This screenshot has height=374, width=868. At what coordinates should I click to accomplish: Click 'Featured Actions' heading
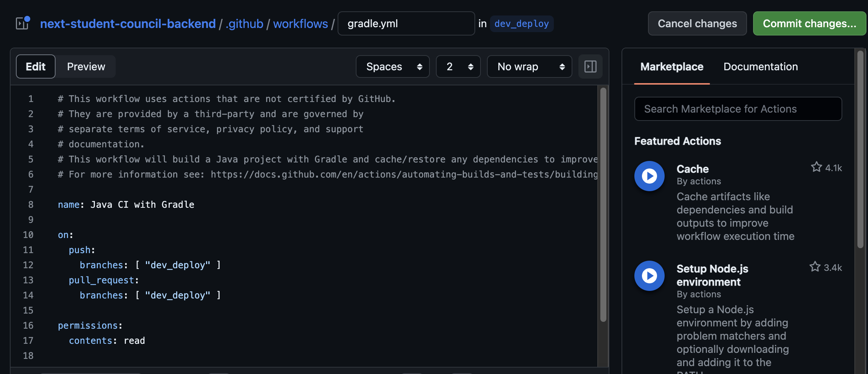pos(677,141)
